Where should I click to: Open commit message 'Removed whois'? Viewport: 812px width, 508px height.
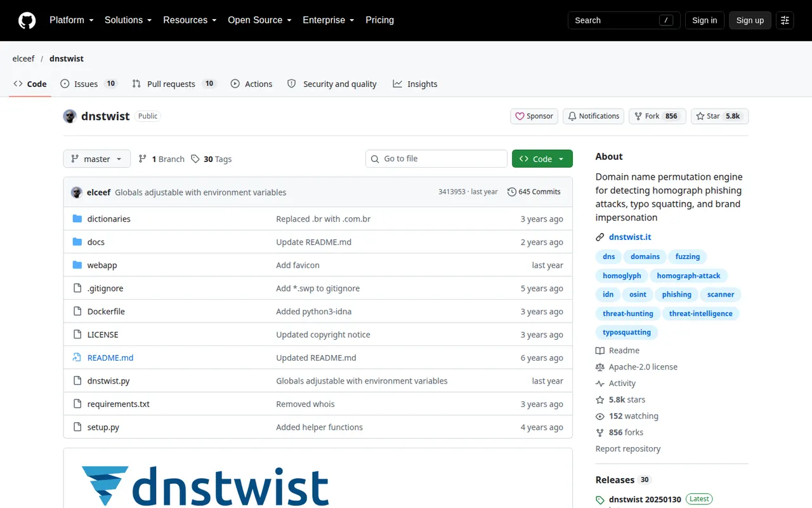coord(305,404)
